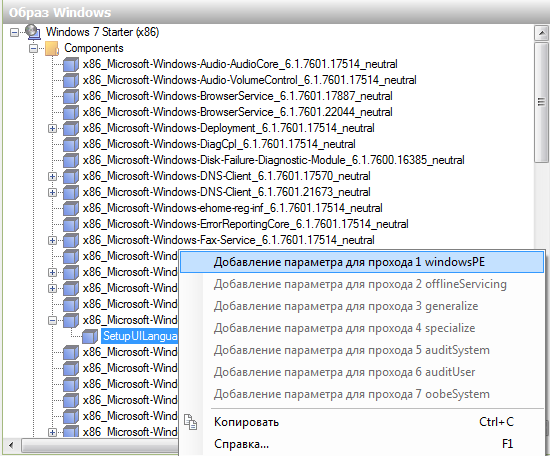
Task: Click the Deployment component cube icon
Action: click(71, 128)
